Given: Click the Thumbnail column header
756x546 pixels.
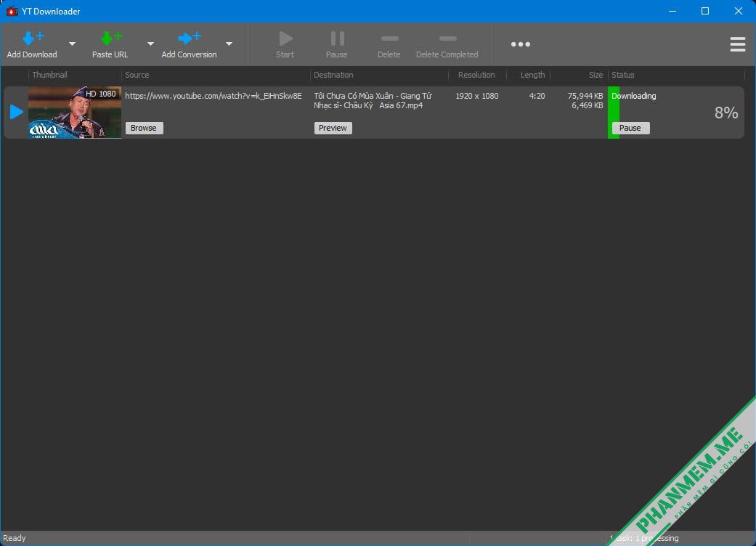Looking at the screenshot, I should tap(49, 75).
